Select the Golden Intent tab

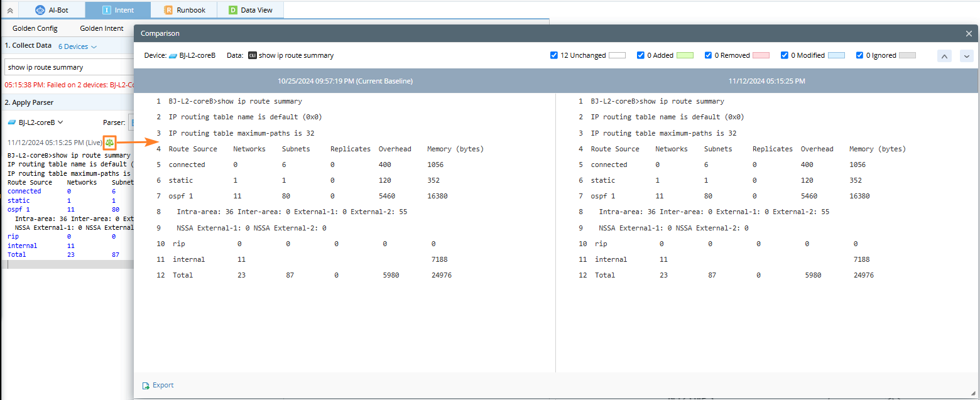pos(102,28)
